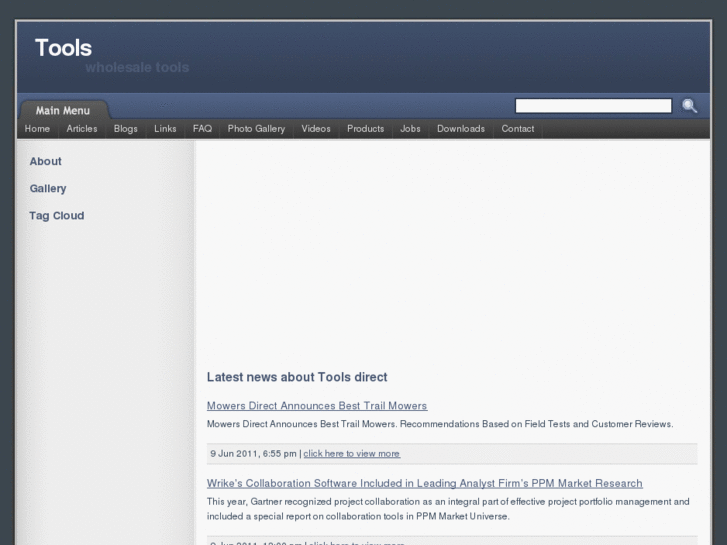Open the About sidebar link
This screenshot has height=545, width=727.
(45, 161)
